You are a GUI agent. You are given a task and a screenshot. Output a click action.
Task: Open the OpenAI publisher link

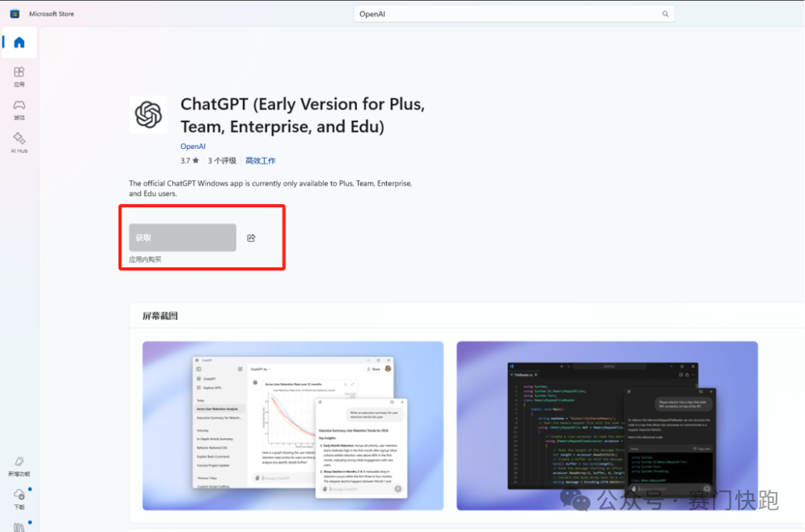(x=192, y=146)
